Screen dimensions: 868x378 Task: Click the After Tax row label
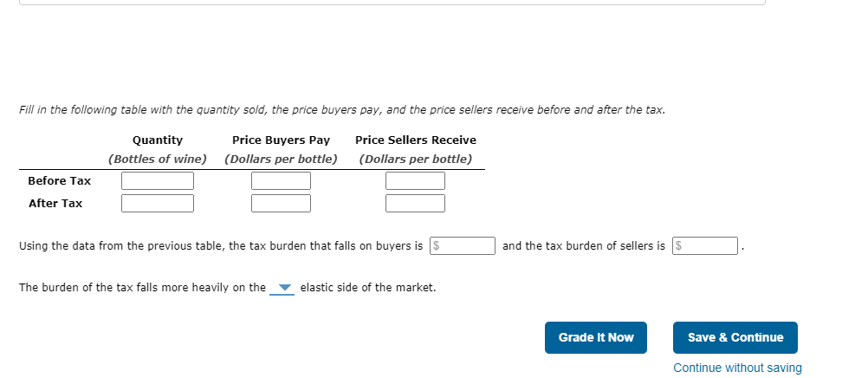pyautogui.click(x=55, y=204)
